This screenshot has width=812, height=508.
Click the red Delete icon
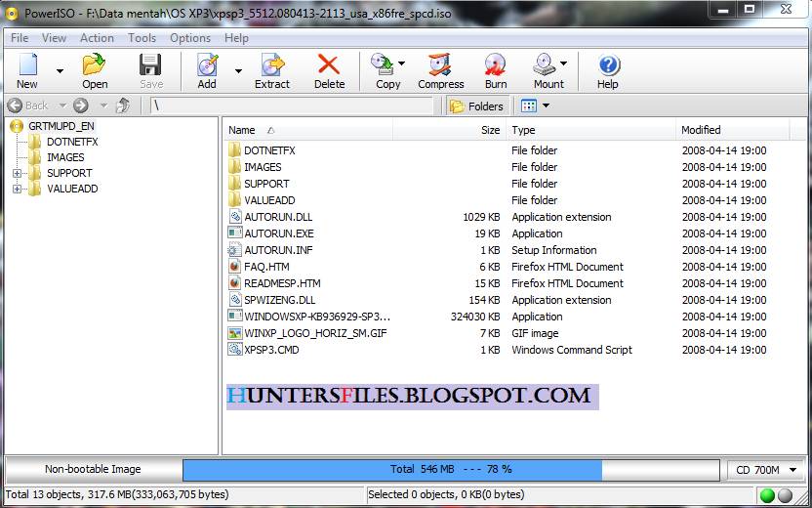point(329,64)
